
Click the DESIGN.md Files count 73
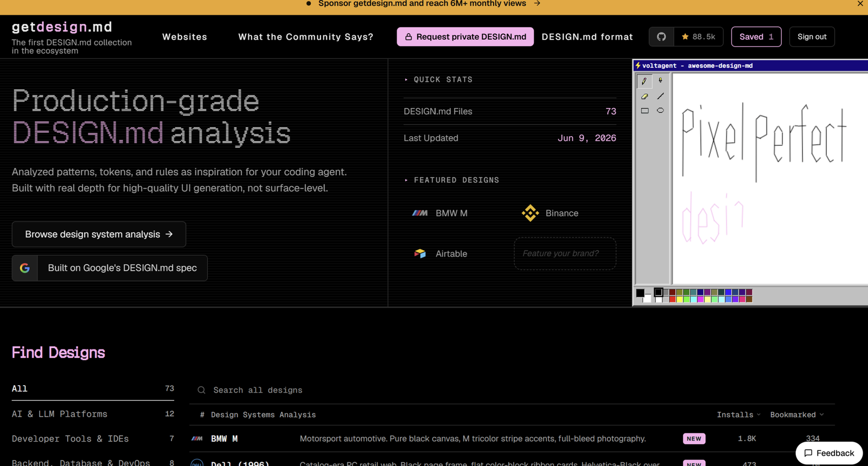(x=611, y=111)
